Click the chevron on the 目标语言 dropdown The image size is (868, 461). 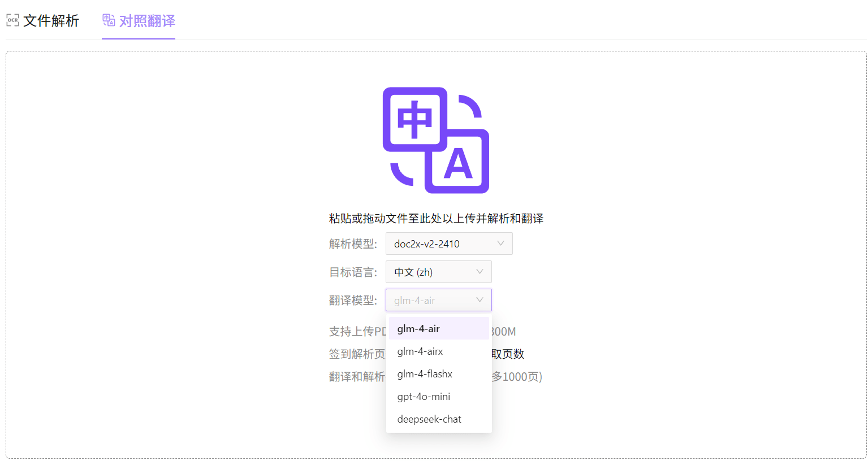[x=480, y=272]
